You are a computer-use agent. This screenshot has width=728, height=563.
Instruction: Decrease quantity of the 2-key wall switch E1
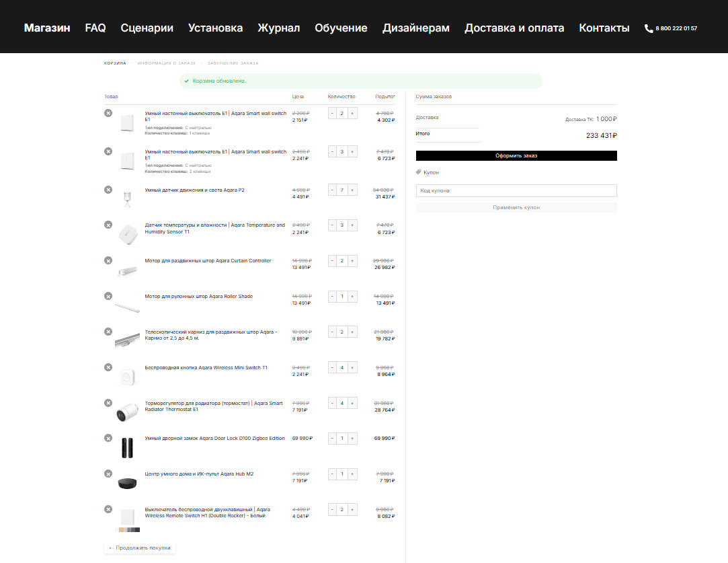333,152
